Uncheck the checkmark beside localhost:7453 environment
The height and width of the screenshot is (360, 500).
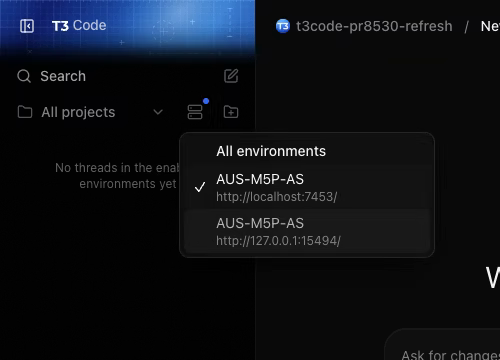tap(200, 187)
